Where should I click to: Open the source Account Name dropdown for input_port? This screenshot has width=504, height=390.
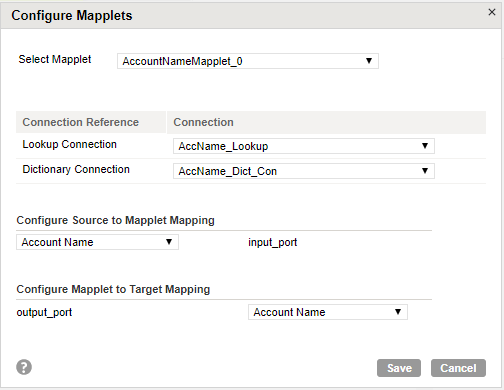(x=97, y=242)
